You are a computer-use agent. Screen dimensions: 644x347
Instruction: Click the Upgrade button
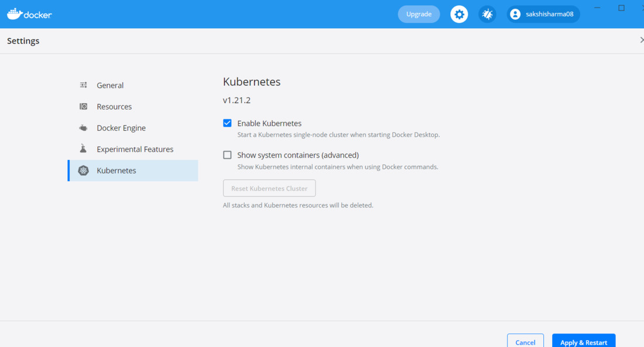pyautogui.click(x=419, y=14)
